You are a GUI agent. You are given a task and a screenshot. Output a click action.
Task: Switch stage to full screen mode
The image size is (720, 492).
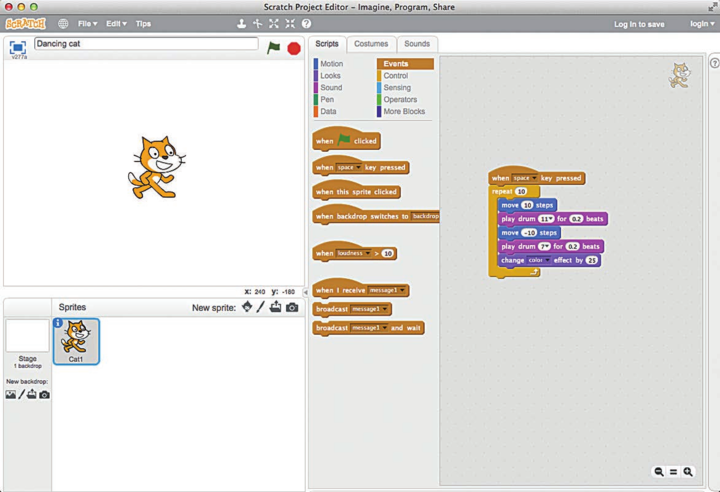[17, 46]
